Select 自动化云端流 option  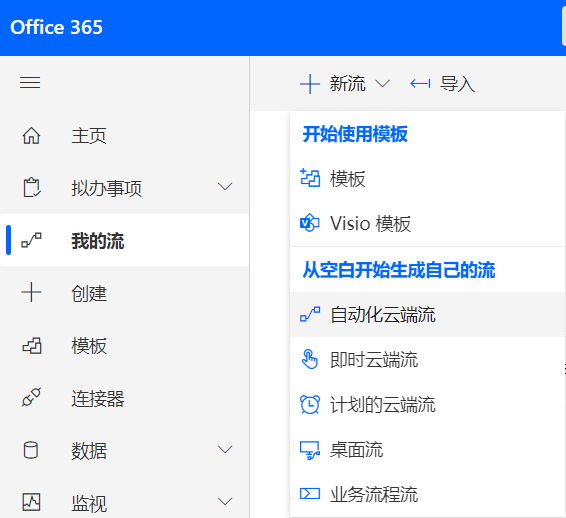[427, 314]
